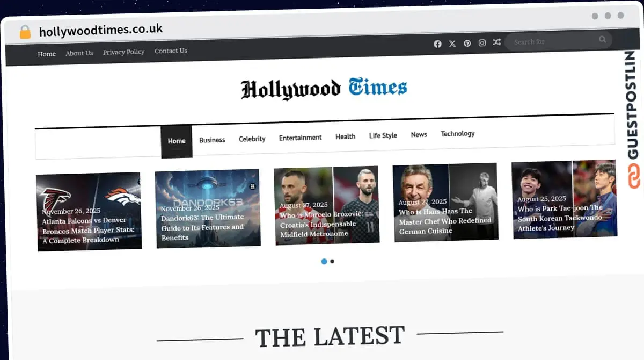
Task: Open the Dandork63 article thumbnail
Action: [x=208, y=208]
